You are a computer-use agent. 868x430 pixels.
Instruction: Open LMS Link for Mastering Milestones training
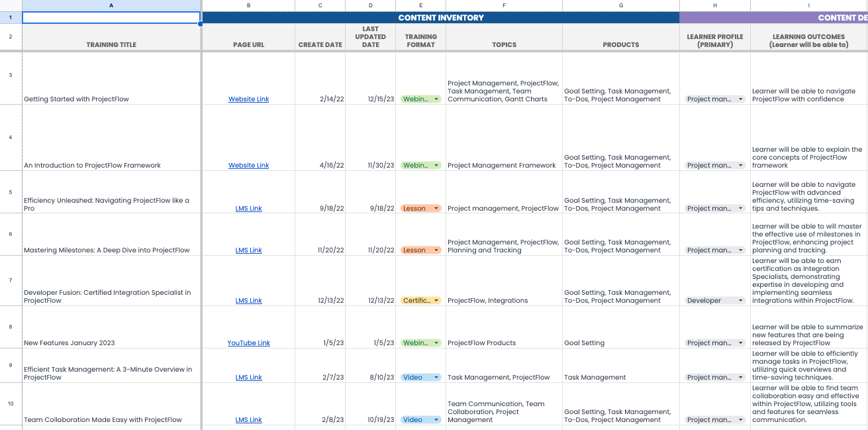click(x=248, y=250)
